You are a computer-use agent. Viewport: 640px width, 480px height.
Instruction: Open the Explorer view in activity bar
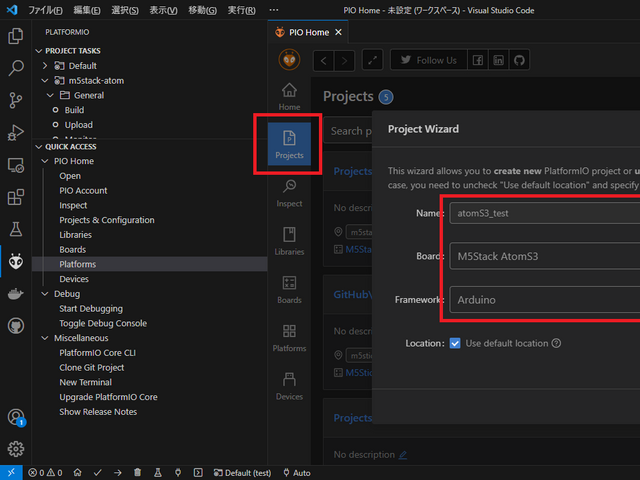pyautogui.click(x=16, y=36)
